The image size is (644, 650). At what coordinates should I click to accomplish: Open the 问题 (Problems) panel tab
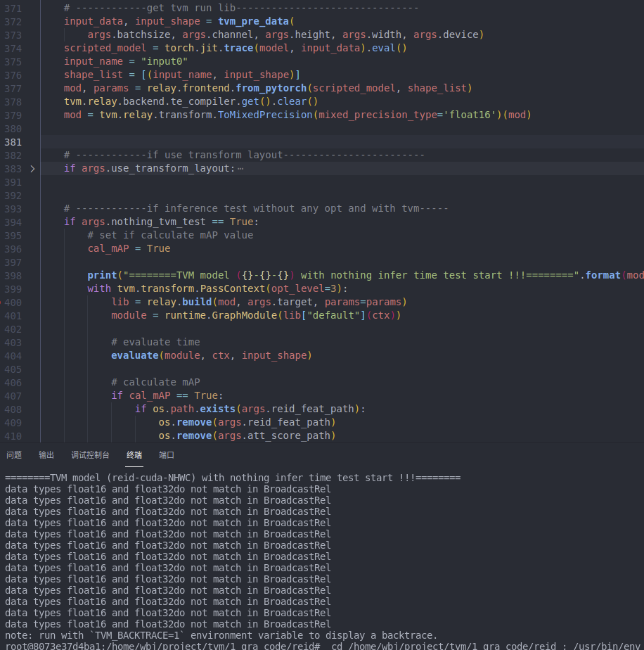pos(14,455)
